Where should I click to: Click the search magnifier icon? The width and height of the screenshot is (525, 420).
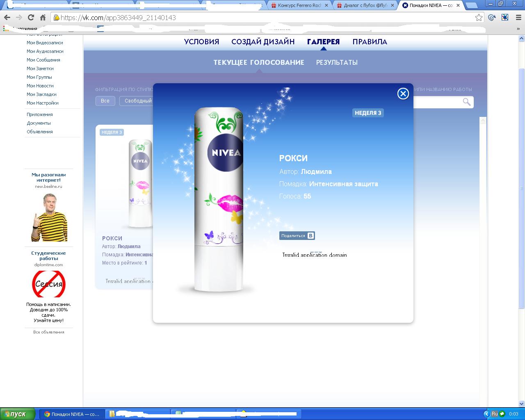pos(467,102)
